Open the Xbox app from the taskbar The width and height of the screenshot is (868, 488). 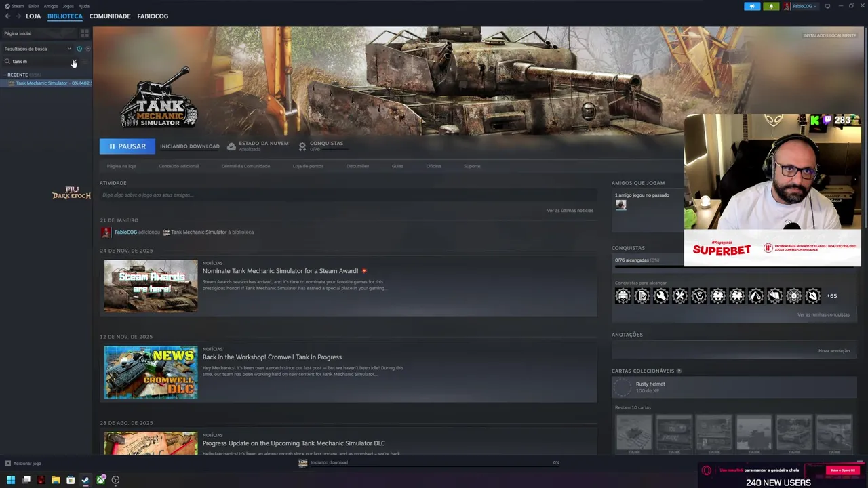point(101,480)
